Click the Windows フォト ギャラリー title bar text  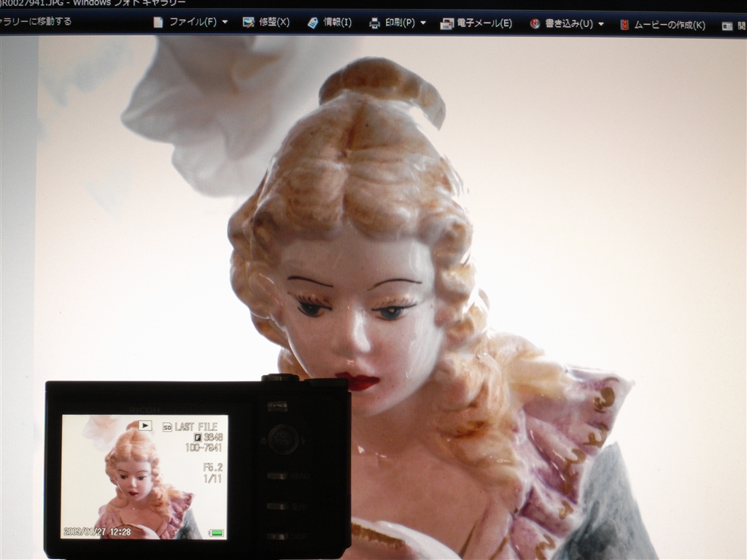[x=129, y=3]
